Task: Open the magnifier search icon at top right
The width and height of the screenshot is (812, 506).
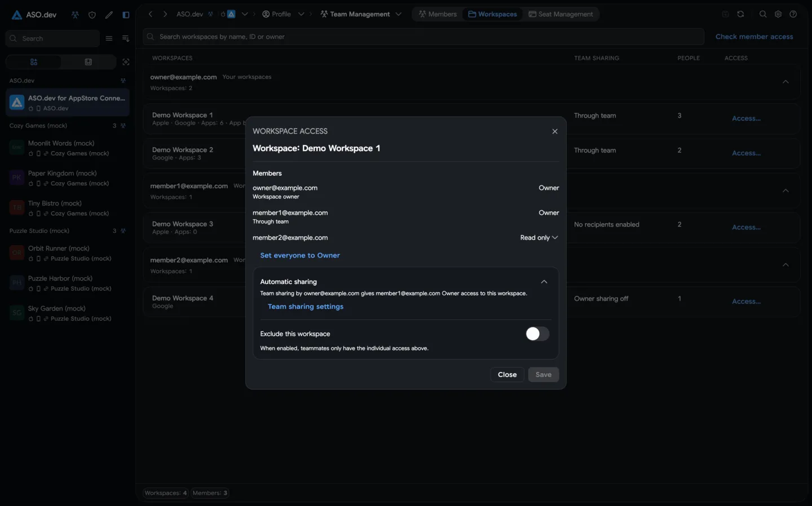Action: (762, 14)
